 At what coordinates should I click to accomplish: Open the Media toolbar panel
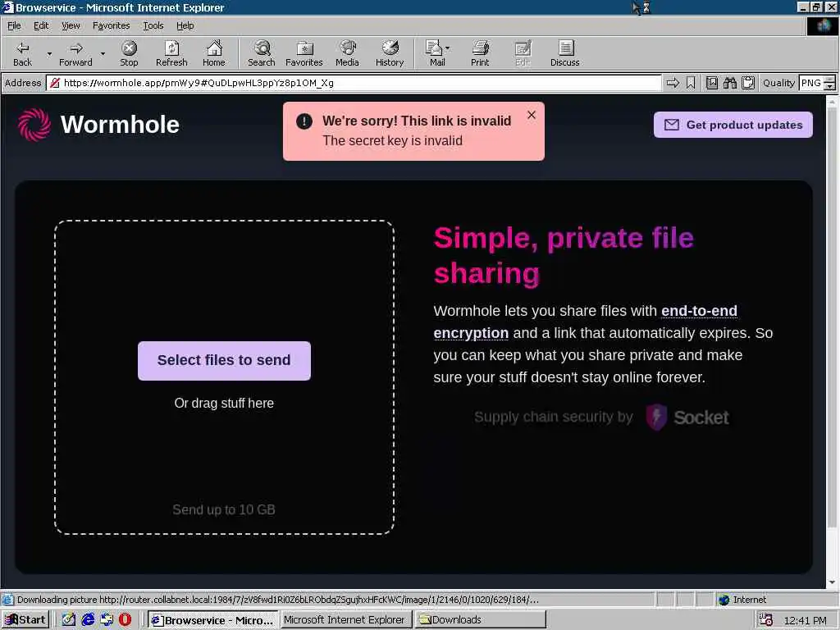347,53
